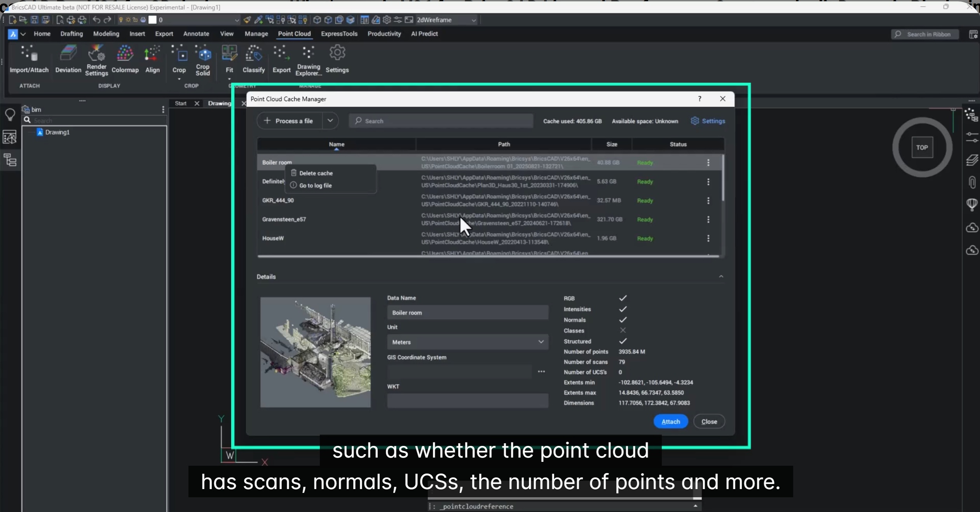Select Delete cache from the context menu

tap(316, 173)
